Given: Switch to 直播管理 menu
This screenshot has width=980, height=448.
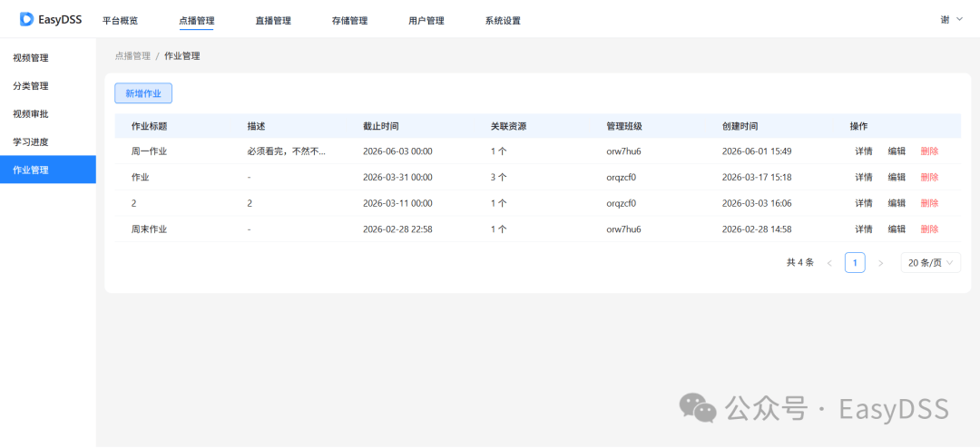Looking at the screenshot, I should [273, 21].
